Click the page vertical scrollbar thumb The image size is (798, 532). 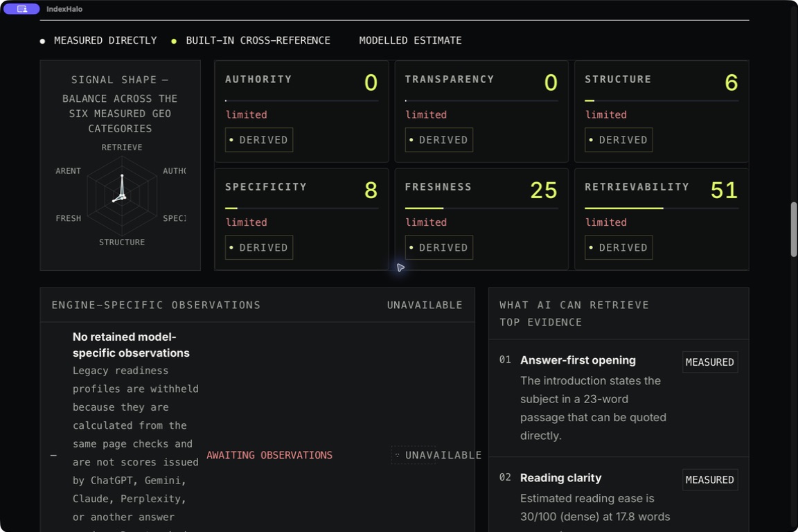pyautogui.click(x=793, y=229)
